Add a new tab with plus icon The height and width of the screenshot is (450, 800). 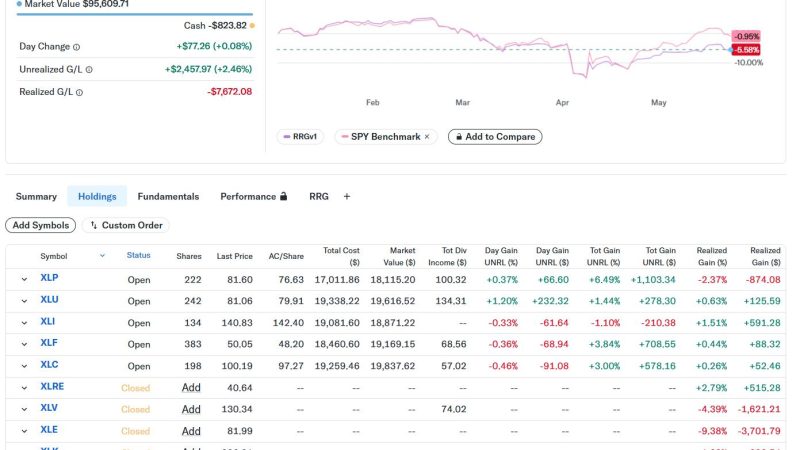coord(347,196)
